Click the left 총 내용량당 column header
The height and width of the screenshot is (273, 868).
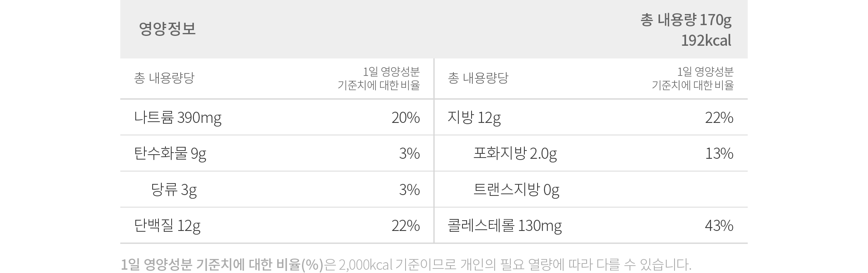[x=164, y=78]
